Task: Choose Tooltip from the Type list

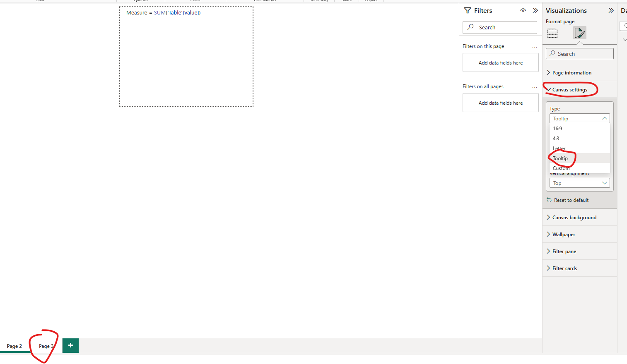Action: pos(580,158)
